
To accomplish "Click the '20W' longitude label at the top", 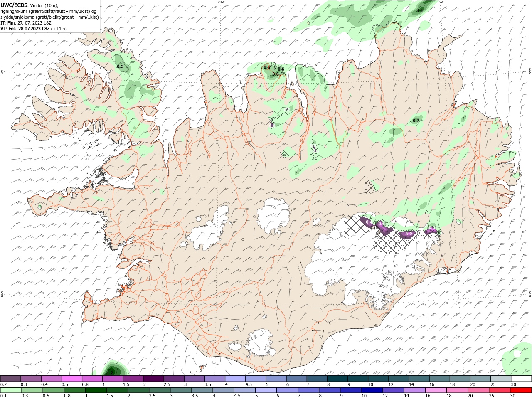I will 221,2.
